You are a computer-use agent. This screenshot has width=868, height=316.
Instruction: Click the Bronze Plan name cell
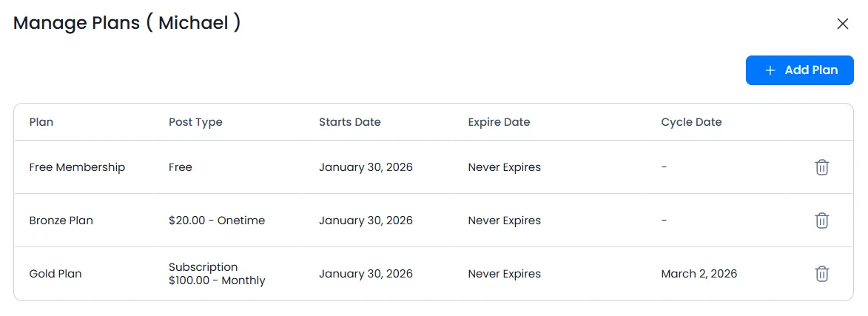61,221
